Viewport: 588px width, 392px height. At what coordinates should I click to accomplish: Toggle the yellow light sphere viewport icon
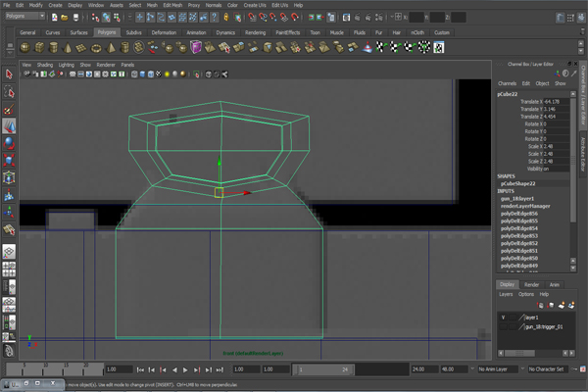coord(167,74)
